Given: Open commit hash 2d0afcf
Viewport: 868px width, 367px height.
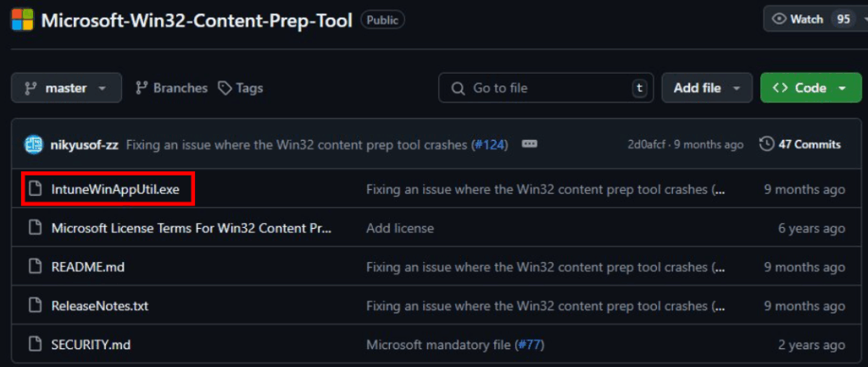Looking at the screenshot, I should tap(648, 145).
